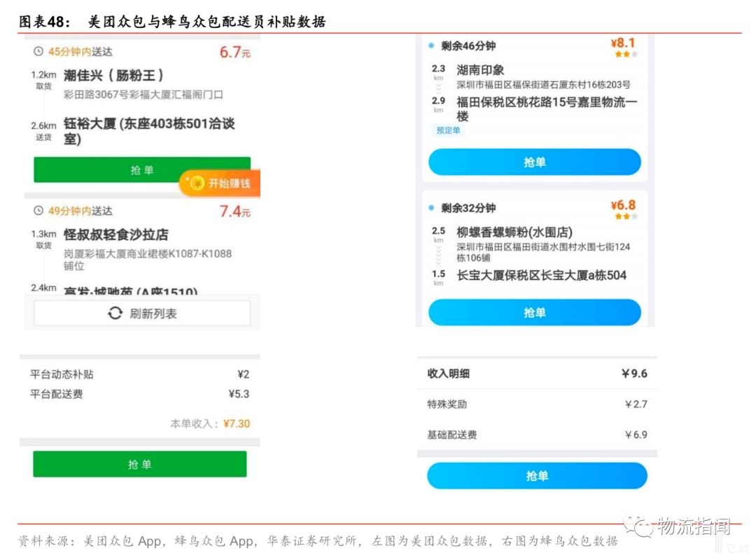Click the ¥5.3 delivery fee amount
Image resolution: width=756 pixels, height=560 pixels.
(239, 394)
